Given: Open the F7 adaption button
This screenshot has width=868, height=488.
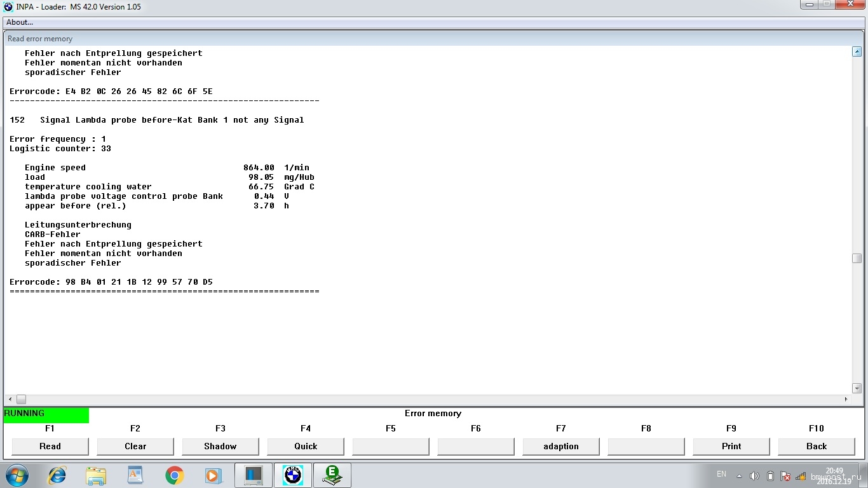Looking at the screenshot, I should pyautogui.click(x=561, y=446).
